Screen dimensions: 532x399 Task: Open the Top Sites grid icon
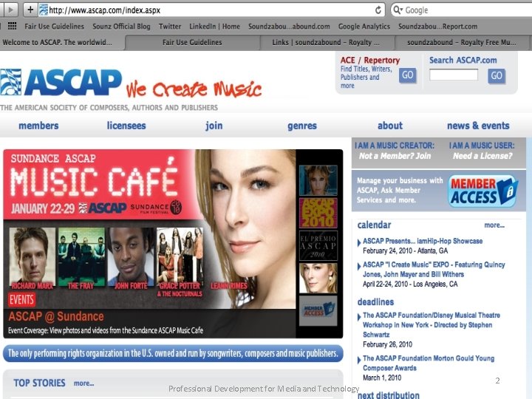tap(13, 26)
